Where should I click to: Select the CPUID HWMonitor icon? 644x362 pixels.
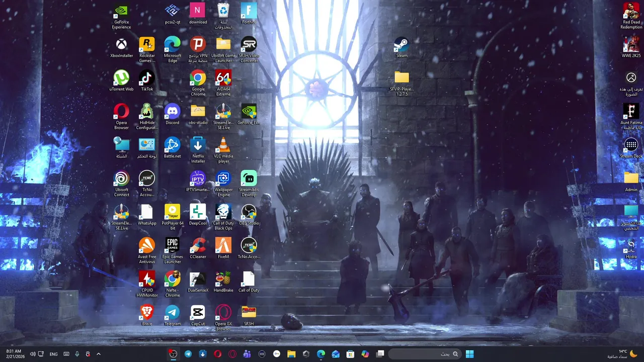coord(147,284)
